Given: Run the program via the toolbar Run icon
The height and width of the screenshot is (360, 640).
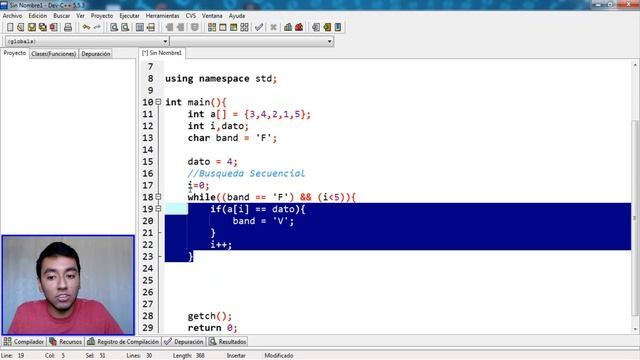Looking at the screenshot, I should [223, 27].
